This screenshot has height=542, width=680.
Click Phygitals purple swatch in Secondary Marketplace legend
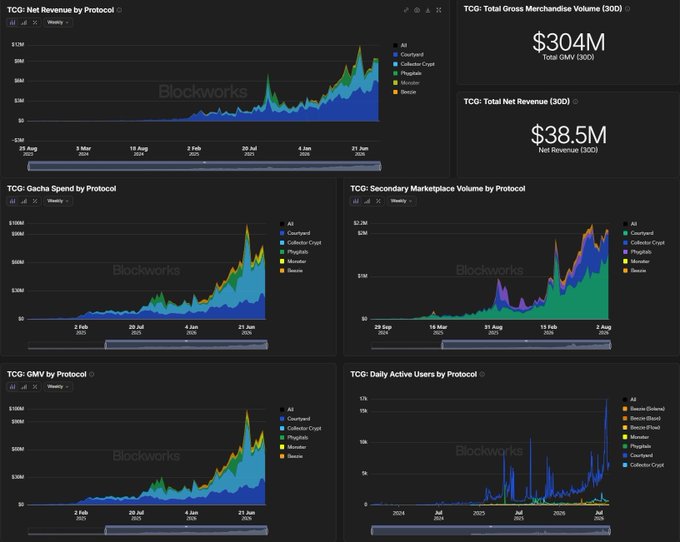pyautogui.click(x=625, y=252)
